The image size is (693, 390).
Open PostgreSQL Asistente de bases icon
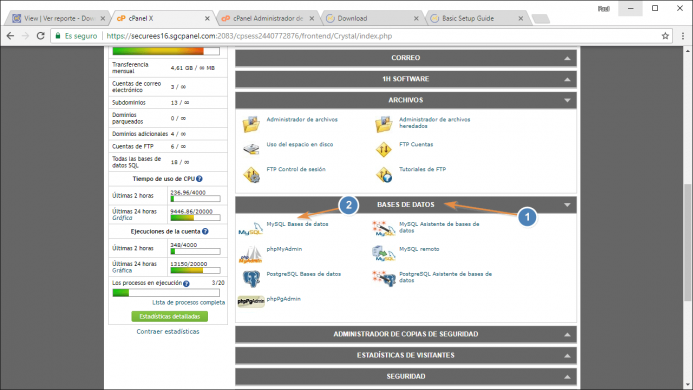384,279
